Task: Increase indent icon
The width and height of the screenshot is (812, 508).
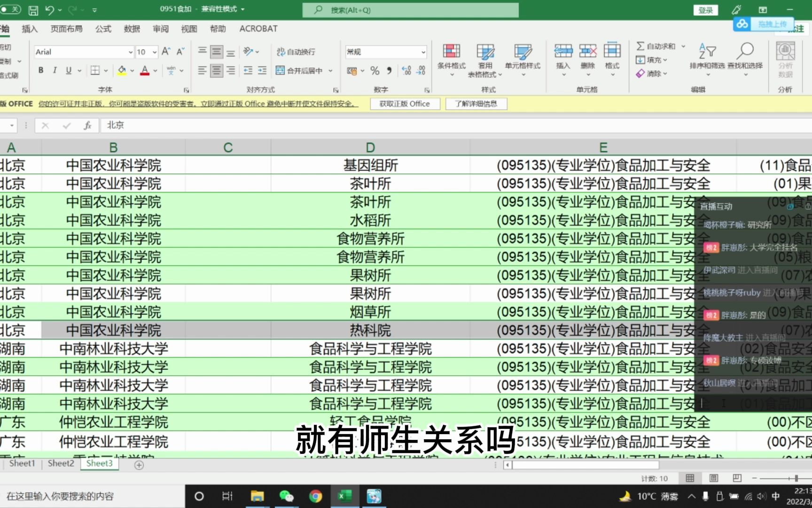Action: click(262, 71)
